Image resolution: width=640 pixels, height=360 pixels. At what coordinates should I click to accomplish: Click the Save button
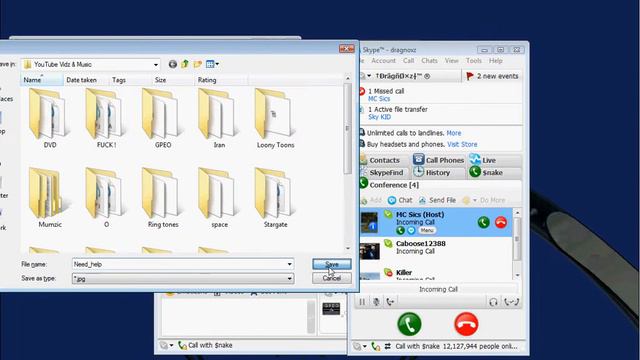click(331, 264)
